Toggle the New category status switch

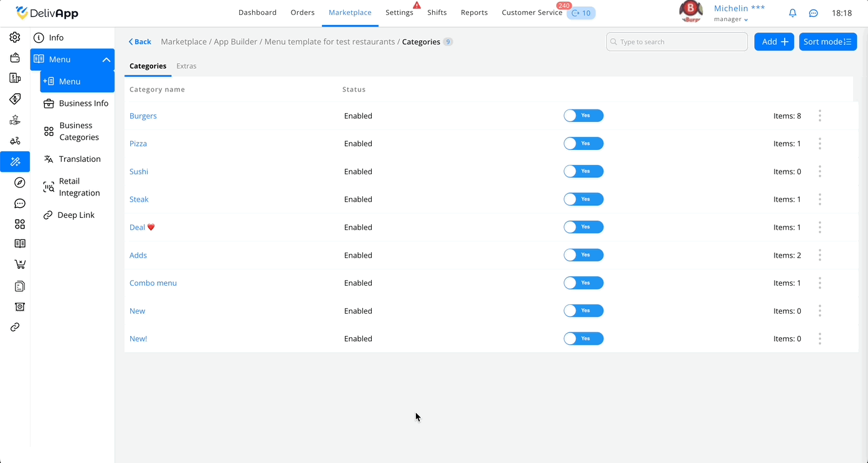pos(583,311)
